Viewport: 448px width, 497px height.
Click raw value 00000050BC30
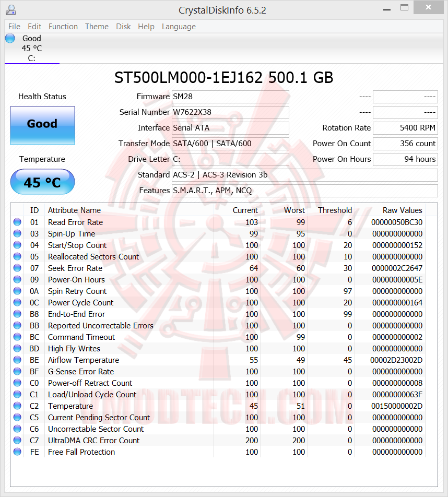[397, 222]
